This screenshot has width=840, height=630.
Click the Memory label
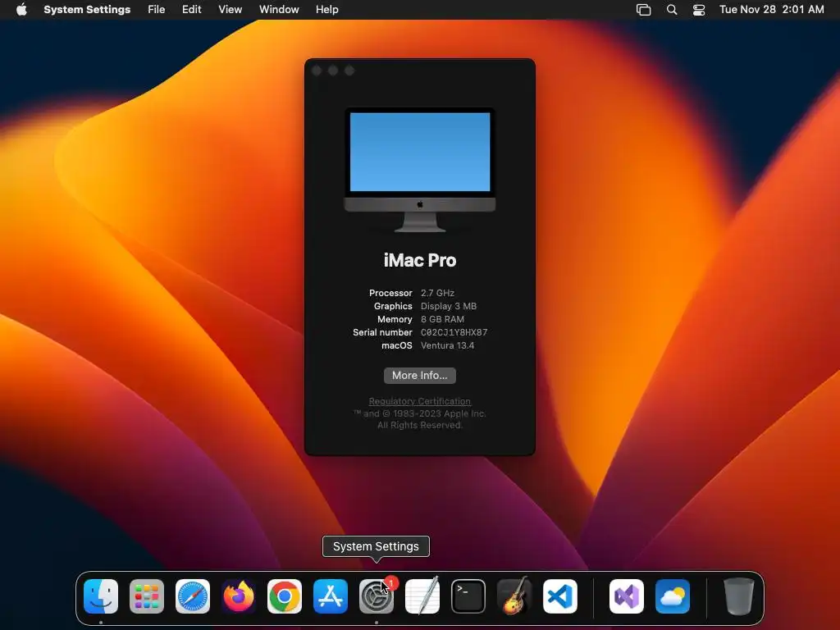click(395, 319)
